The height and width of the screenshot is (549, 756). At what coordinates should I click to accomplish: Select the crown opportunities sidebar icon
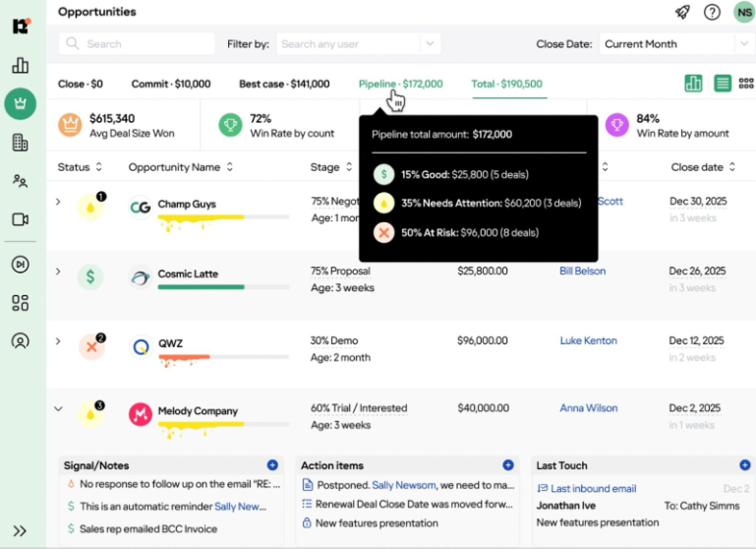21,103
